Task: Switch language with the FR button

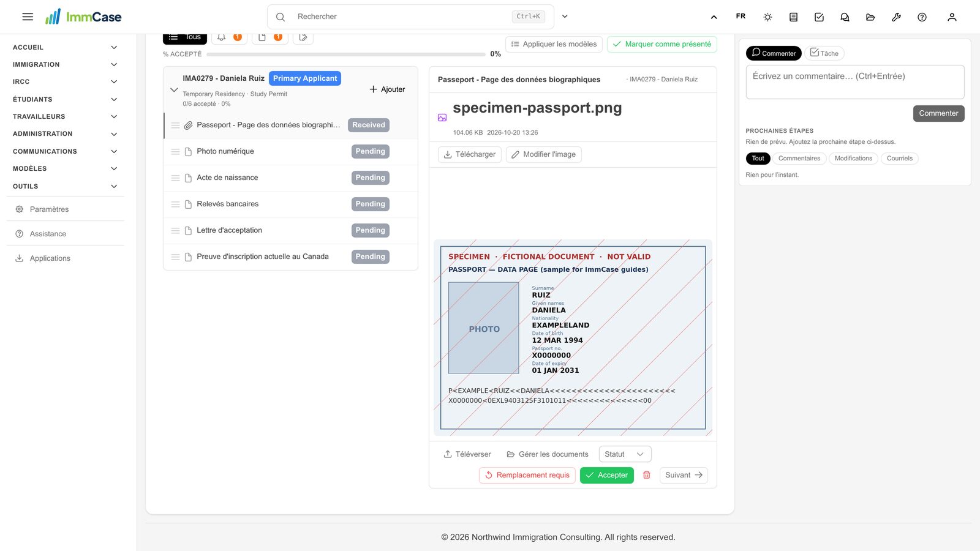Action: 741,17
